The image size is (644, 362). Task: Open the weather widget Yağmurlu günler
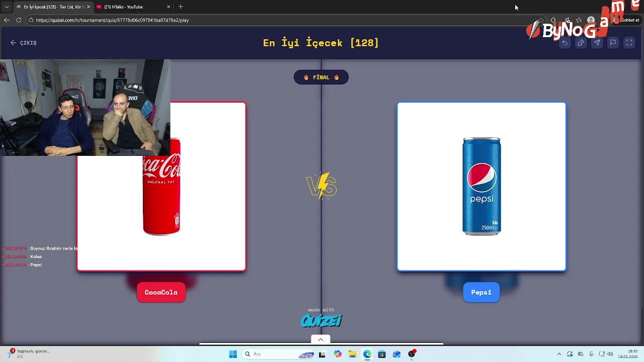pos(29,353)
